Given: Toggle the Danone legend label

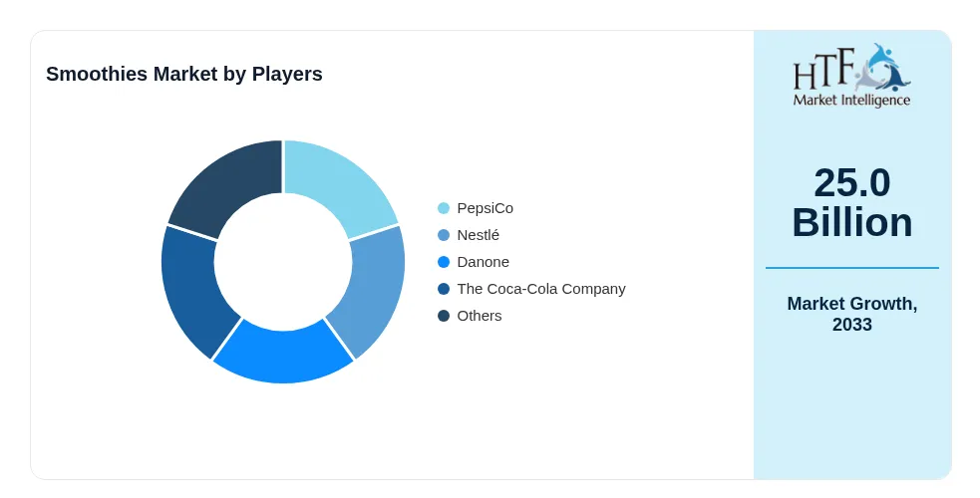Looking at the screenshot, I should pyautogui.click(x=484, y=262).
